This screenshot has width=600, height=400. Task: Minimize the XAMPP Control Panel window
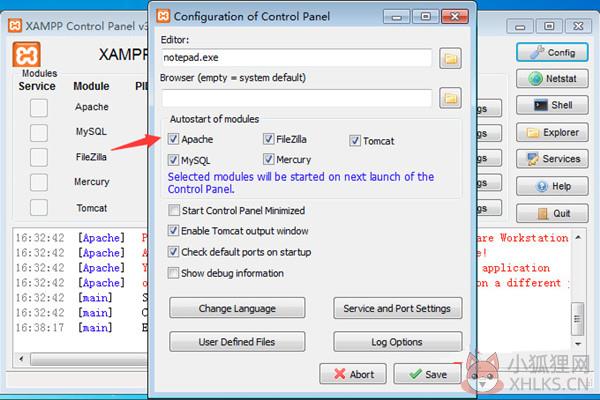520,26
